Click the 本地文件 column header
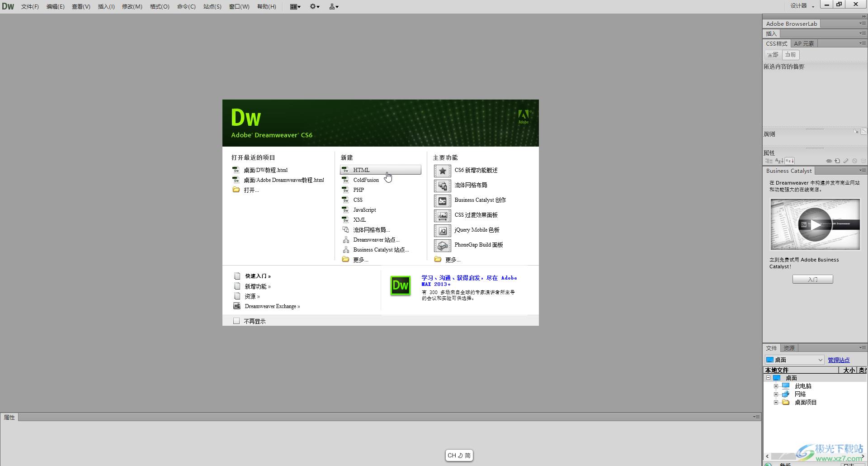This screenshot has height=466, width=868. point(801,370)
